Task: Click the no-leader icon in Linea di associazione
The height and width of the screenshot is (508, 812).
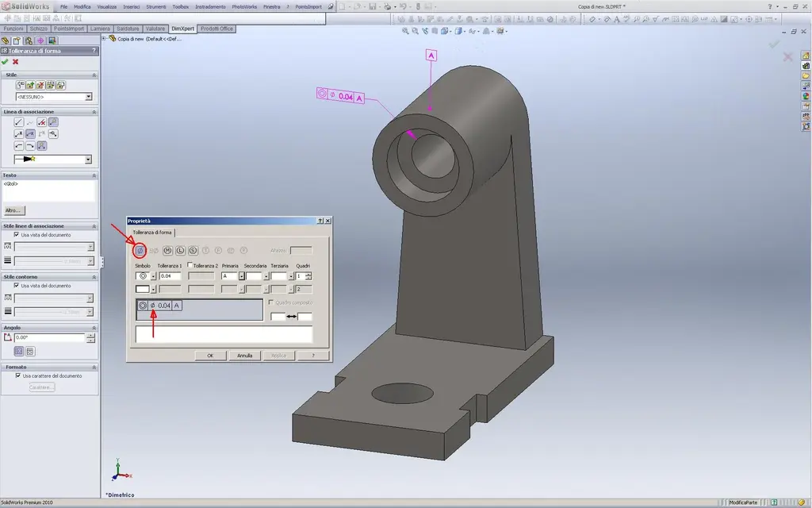Action: click(x=41, y=122)
